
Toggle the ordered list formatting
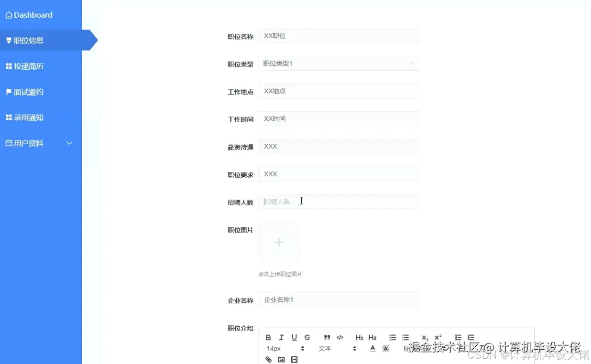(393, 337)
